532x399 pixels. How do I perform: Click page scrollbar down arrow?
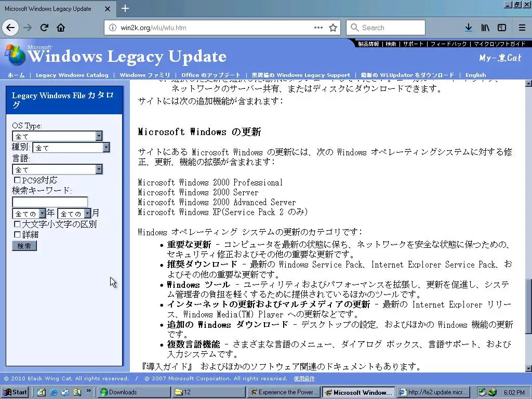tap(528, 368)
